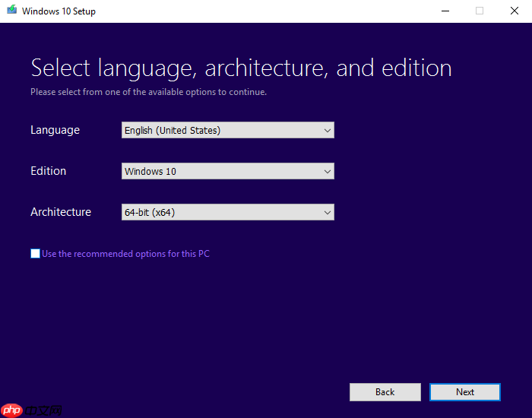The height and width of the screenshot is (418, 532).
Task: Click the 'Select language, architecture, and edition' heading
Action: [x=241, y=68]
